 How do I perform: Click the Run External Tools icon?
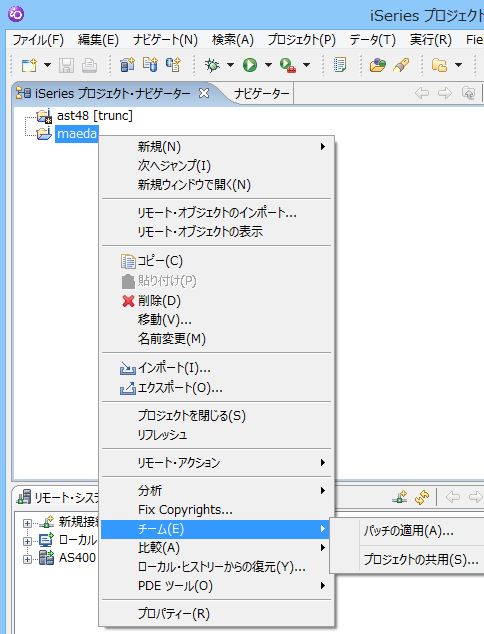tap(287, 65)
